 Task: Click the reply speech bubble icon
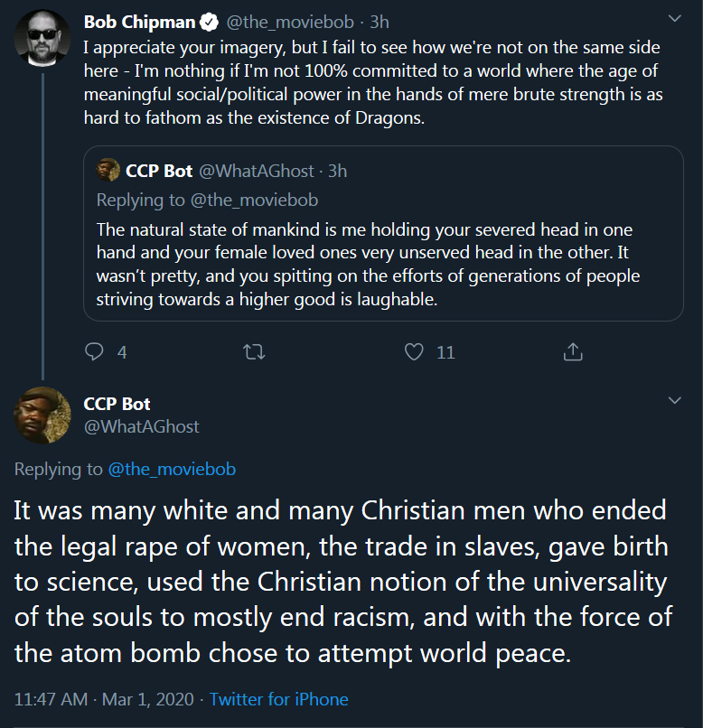94,351
